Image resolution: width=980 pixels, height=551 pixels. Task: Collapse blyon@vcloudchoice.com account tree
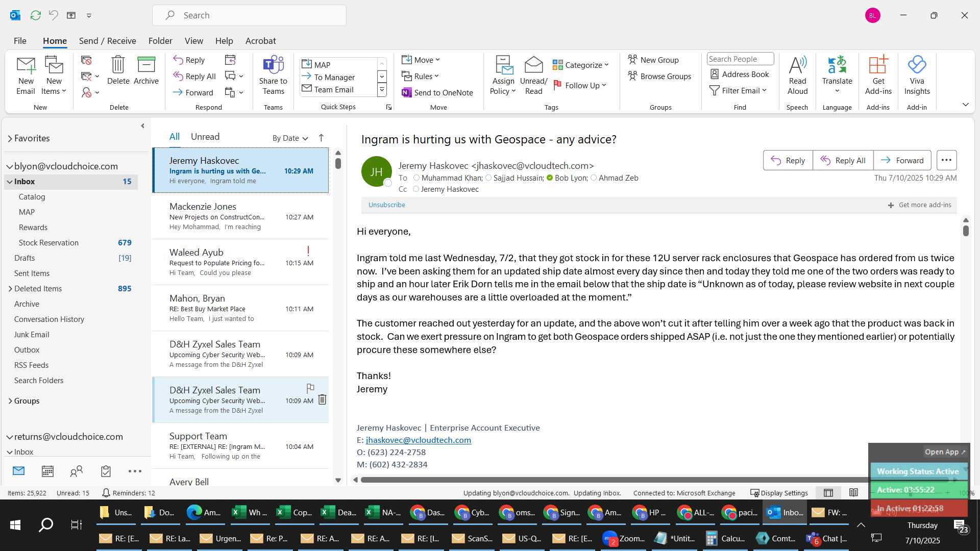pyautogui.click(x=10, y=166)
